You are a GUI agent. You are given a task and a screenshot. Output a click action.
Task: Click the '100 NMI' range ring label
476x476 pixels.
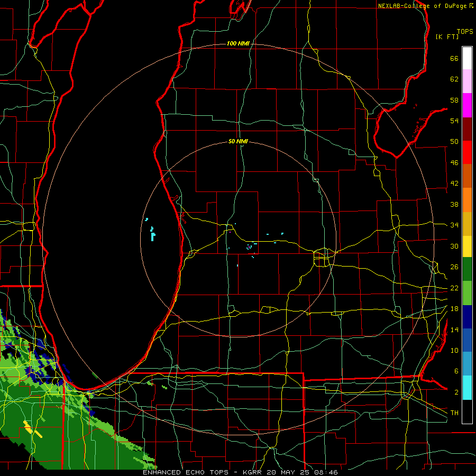pos(238,44)
